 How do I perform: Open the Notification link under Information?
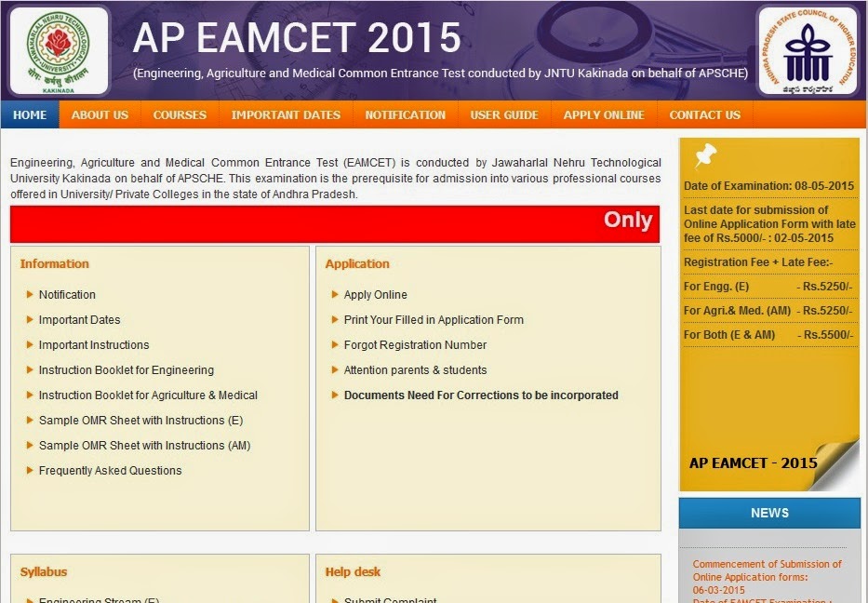67,295
